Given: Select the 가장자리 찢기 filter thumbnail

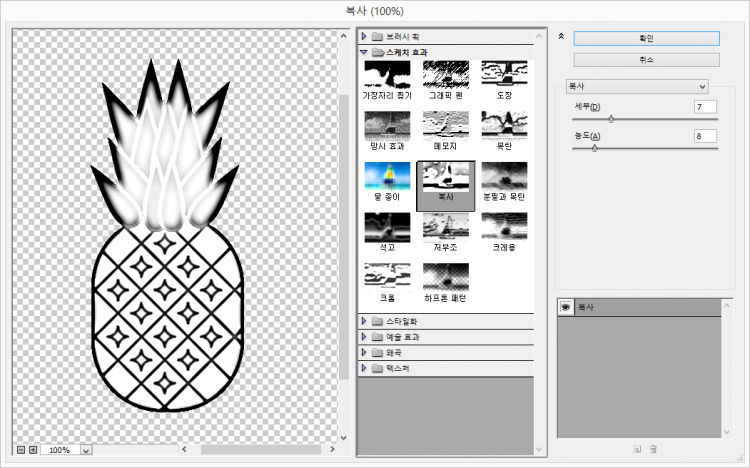Looking at the screenshot, I should point(388,75).
